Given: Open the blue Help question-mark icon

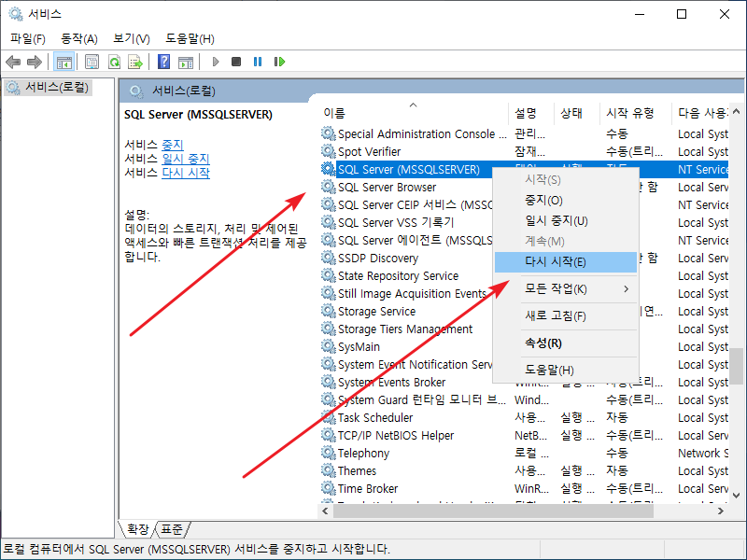Looking at the screenshot, I should pos(164,62).
